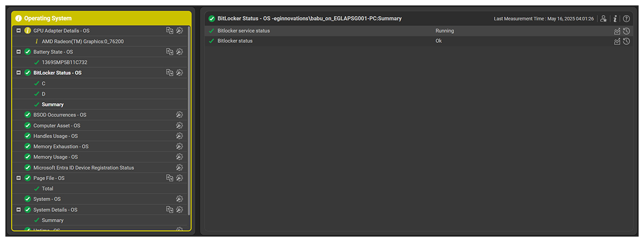Collapse the BitLocker Status tree node
The image size is (644, 242).
tap(18, 73)
